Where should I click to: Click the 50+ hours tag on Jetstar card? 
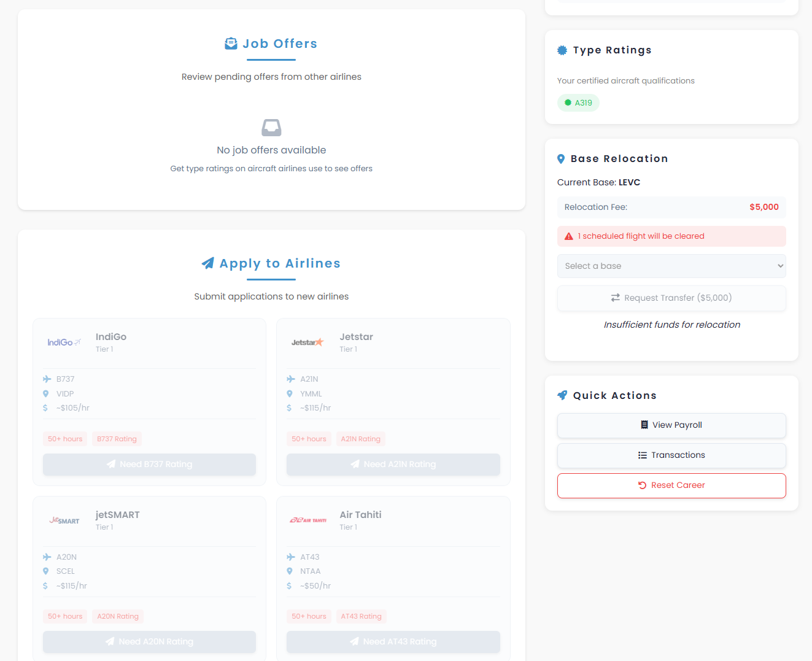[309, 439]
